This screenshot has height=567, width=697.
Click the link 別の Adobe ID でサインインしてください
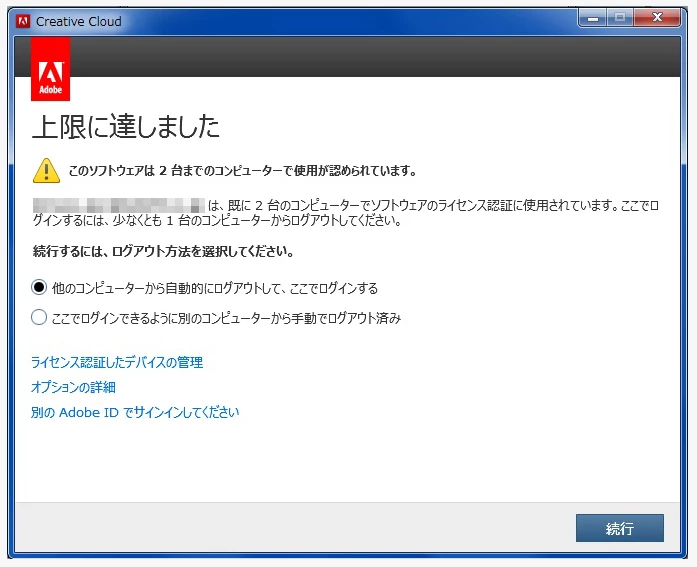click(x=135, y=412)
